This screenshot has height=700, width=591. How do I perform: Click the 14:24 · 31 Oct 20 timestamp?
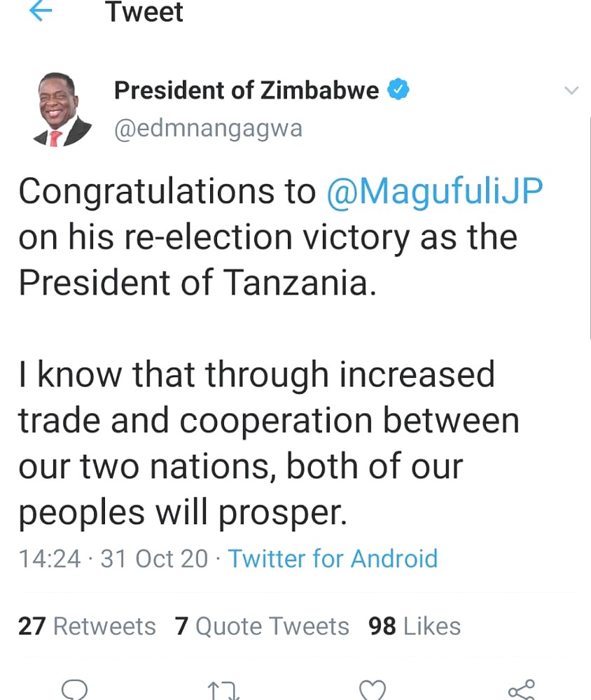(x=113, y=559)
